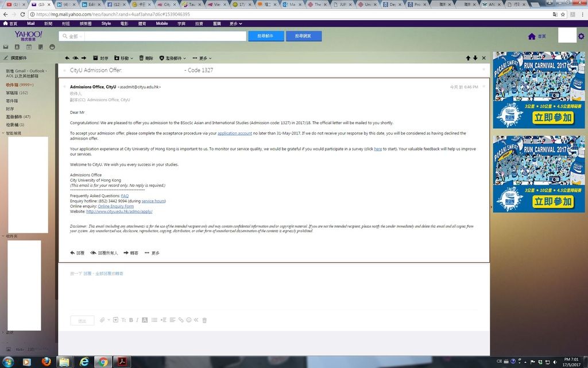588x368 pixels.
Task: Click the delete trash icon labeled 刪除
Action: coord(145,58)
